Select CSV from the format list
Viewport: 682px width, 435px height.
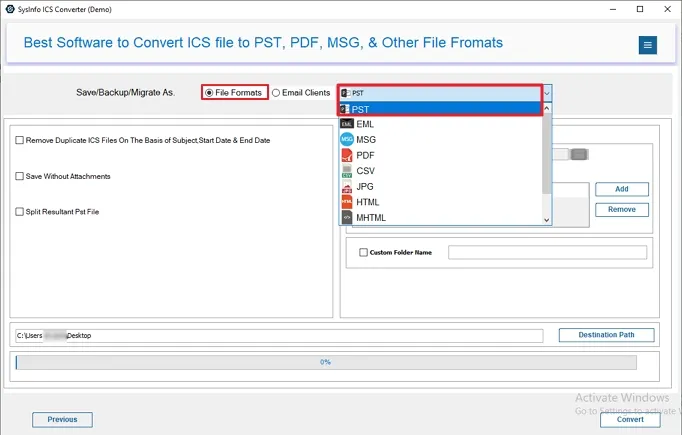pos(440,171)
